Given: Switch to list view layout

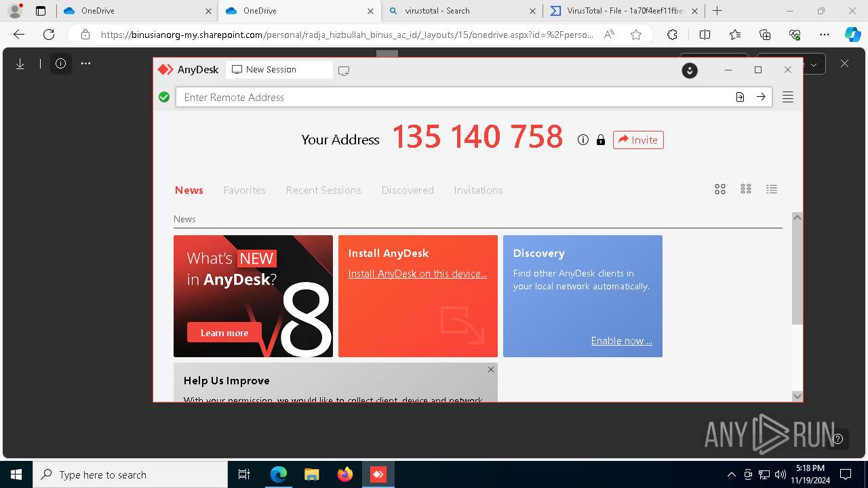Looking at the screenshot, I should pos(772,189).
